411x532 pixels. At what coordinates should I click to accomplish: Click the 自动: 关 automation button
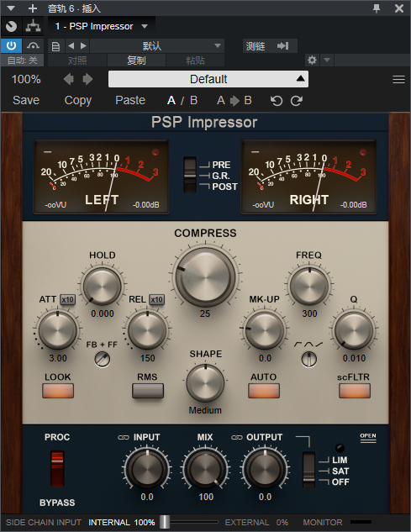[x=23, y=61]
